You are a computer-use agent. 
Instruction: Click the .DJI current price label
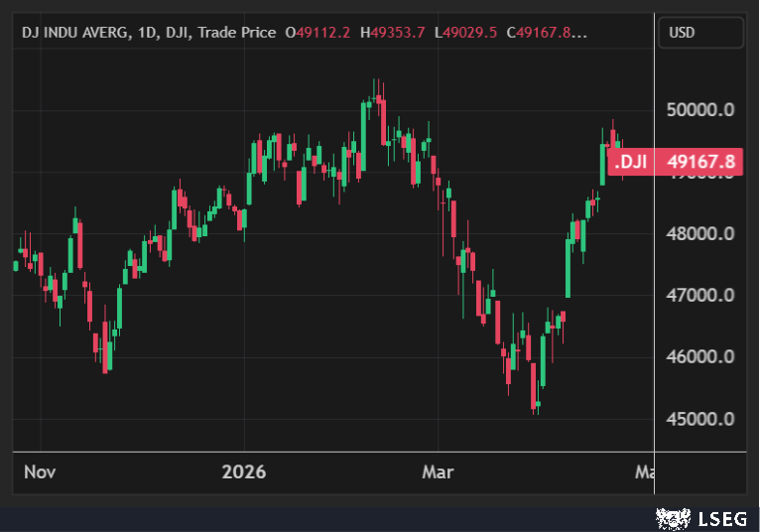(x=676, y=161)
